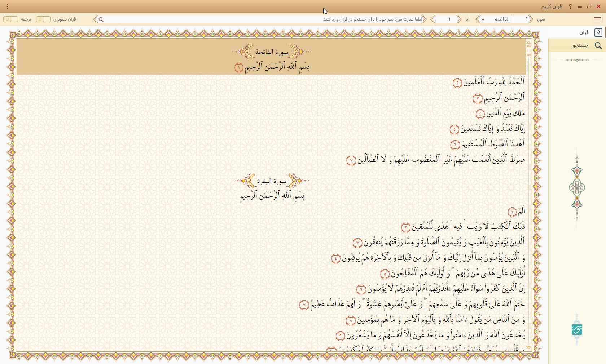
Task: Click the left arrow of the ayah field
Action: coord(432,19)
